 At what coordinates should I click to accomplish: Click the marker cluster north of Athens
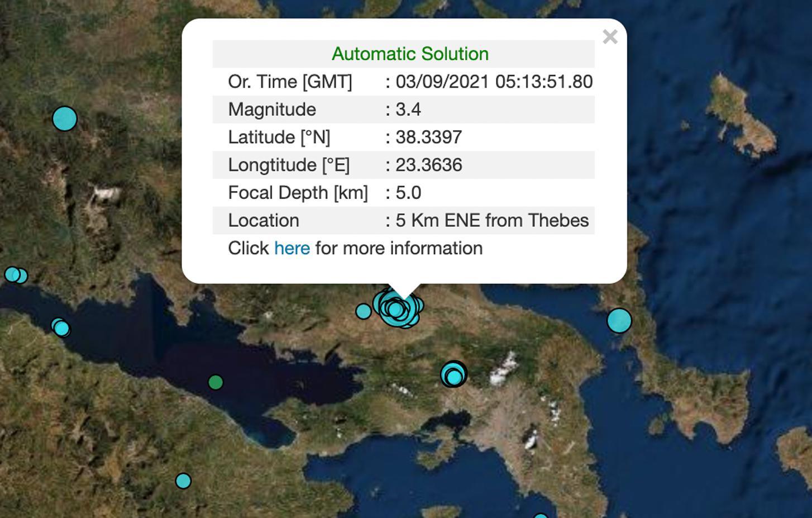pyautogui.click(x=454, y=374)
